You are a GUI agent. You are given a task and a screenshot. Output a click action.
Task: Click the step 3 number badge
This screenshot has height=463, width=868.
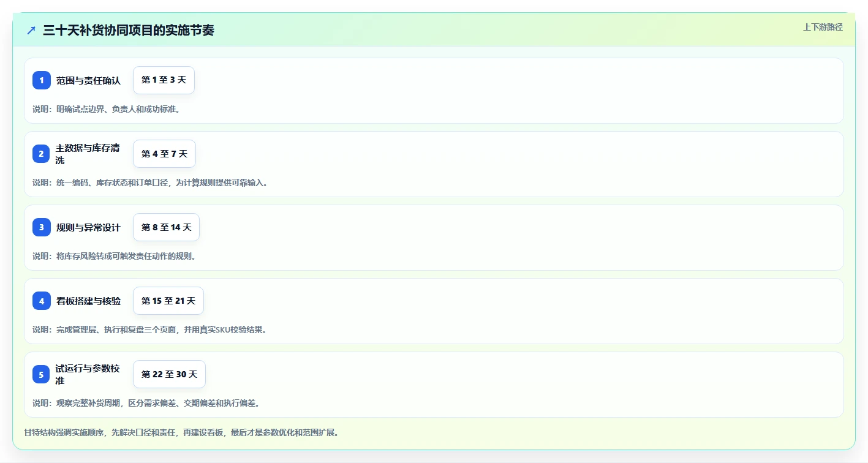pyautogui.click(x=42, y=227)
